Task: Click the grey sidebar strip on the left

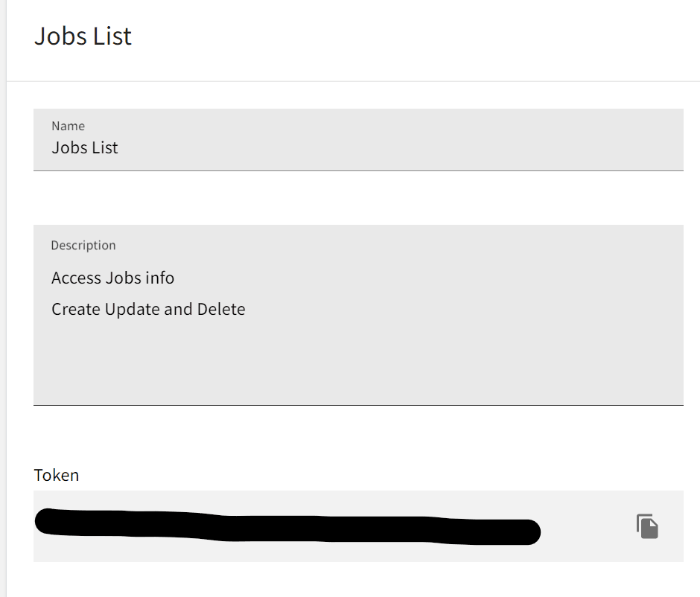Action: pyautogui.click(x=3, y=298)
